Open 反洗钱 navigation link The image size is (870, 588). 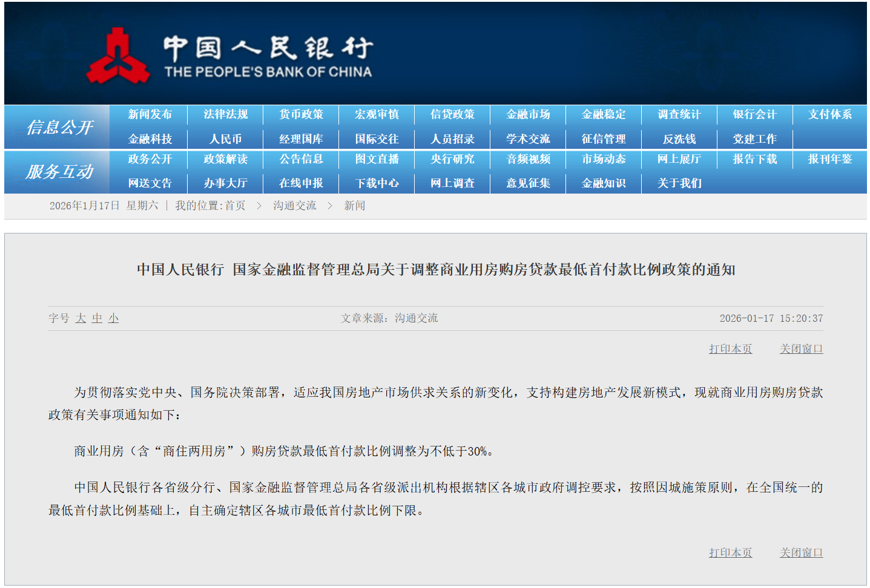coord(679,139)
